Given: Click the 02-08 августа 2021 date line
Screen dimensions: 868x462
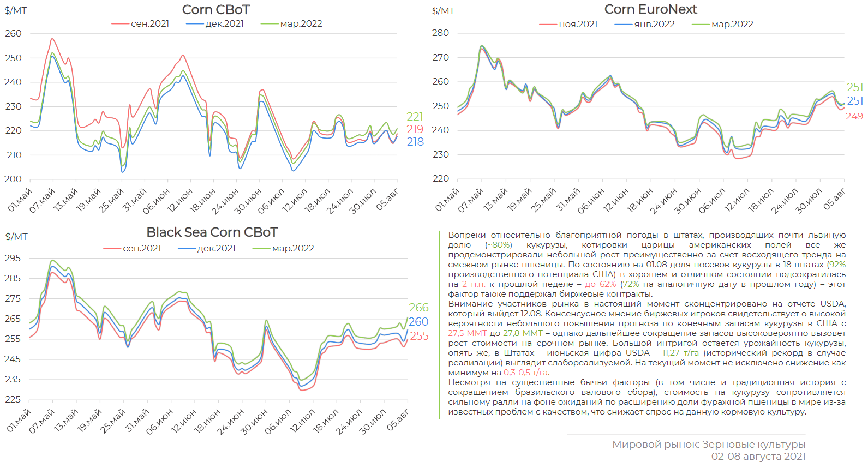Looking at the screenshot, I should (758, 457).
